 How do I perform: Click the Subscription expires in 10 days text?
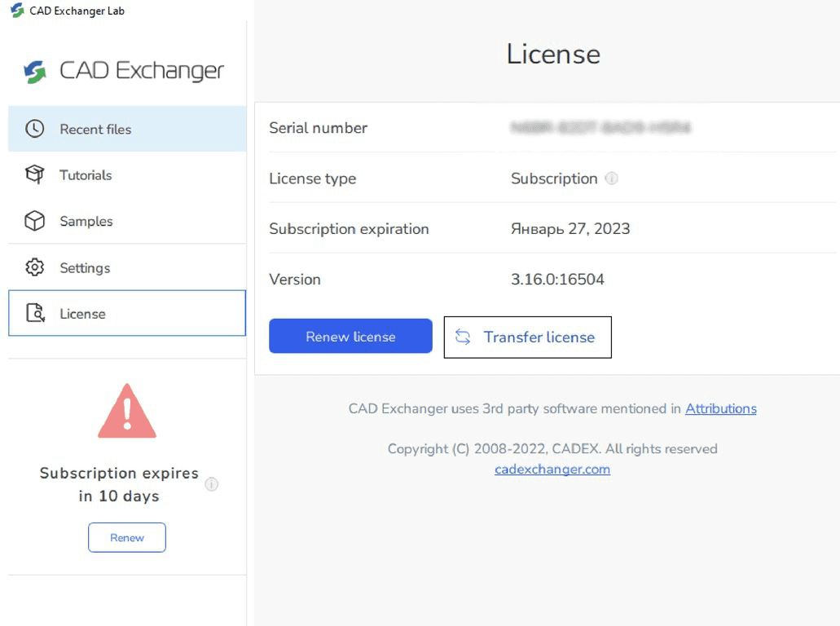[x=119, y=484]
